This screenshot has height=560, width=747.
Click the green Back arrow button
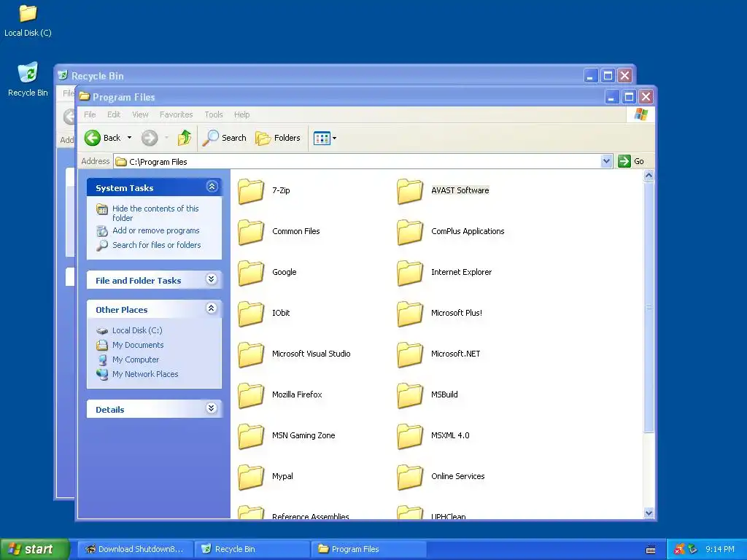pyautogui.click(x=93, y=138)
